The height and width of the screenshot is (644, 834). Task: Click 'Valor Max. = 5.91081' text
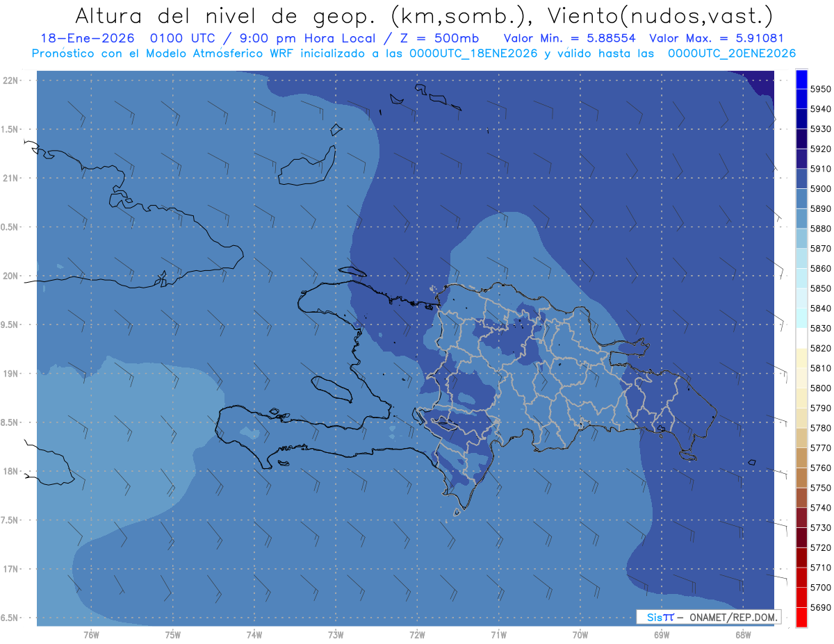tap(717, 38)
